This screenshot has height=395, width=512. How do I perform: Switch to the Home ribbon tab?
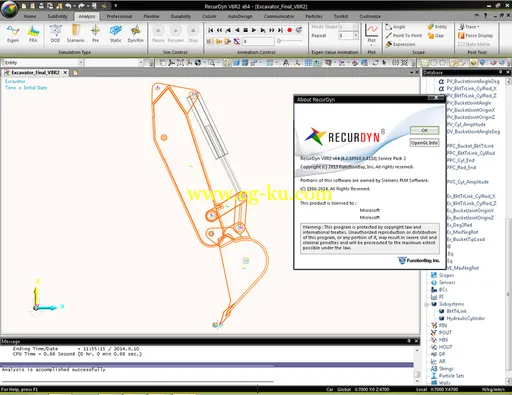tap(30, 16)
